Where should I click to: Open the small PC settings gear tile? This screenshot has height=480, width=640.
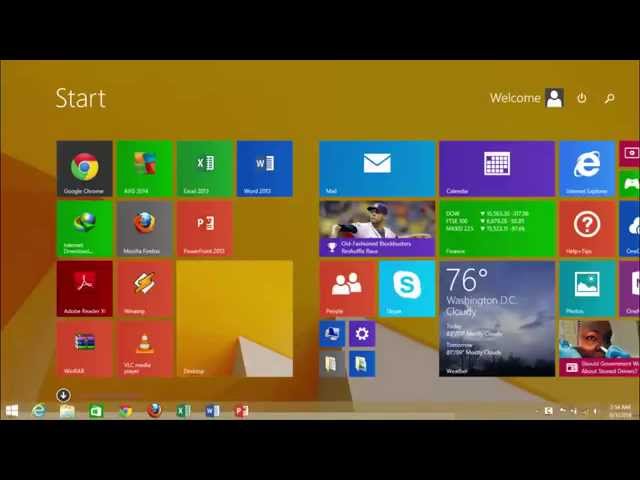coord(362,334)
